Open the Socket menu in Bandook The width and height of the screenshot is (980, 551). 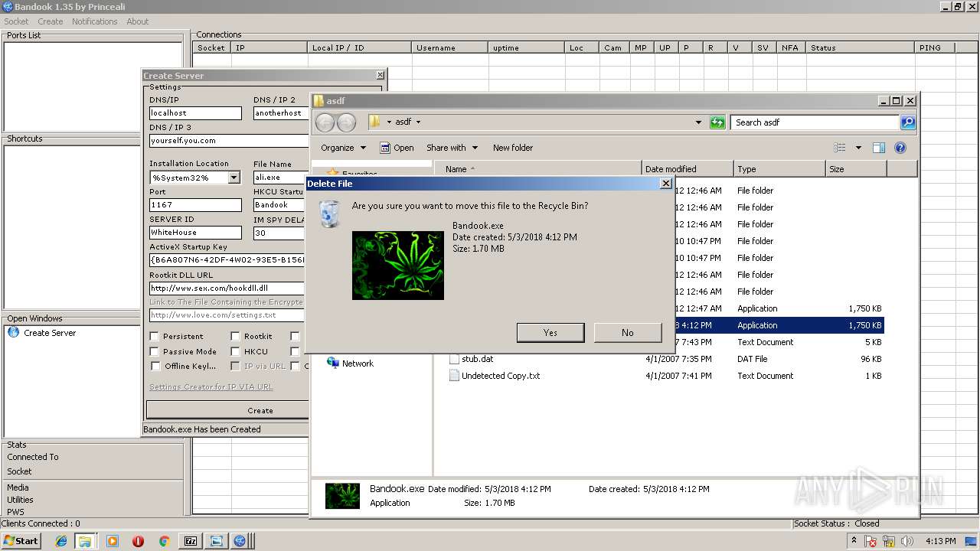16,21
